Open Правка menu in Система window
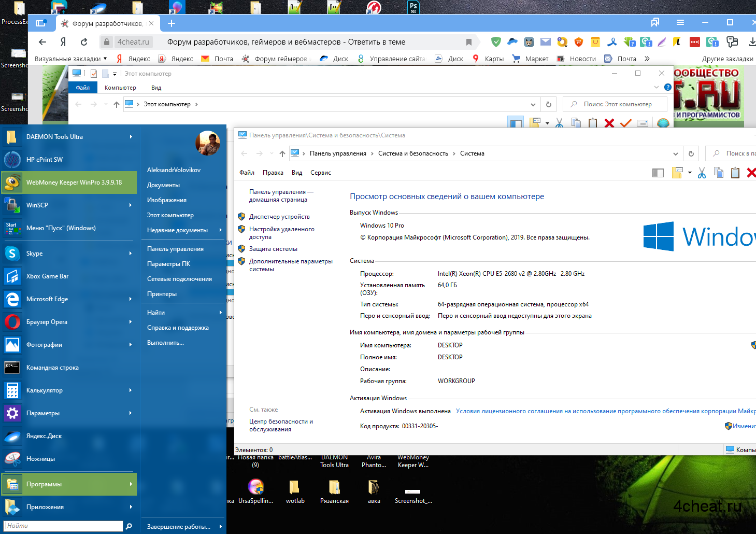This screenshot has width=756, height=534. [273, 173]
